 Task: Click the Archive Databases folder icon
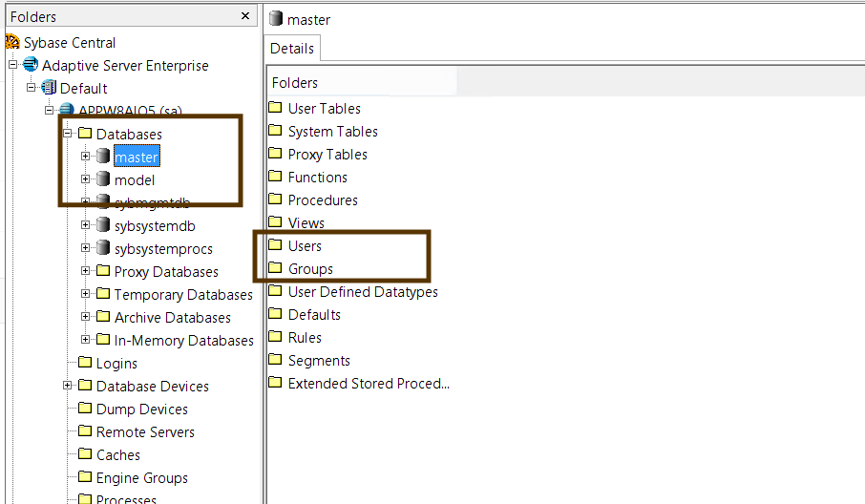(102, 316)
